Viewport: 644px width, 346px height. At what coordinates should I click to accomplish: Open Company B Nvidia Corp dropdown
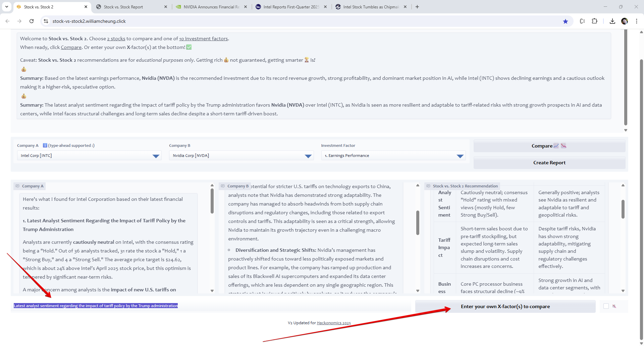click(241, 156)
